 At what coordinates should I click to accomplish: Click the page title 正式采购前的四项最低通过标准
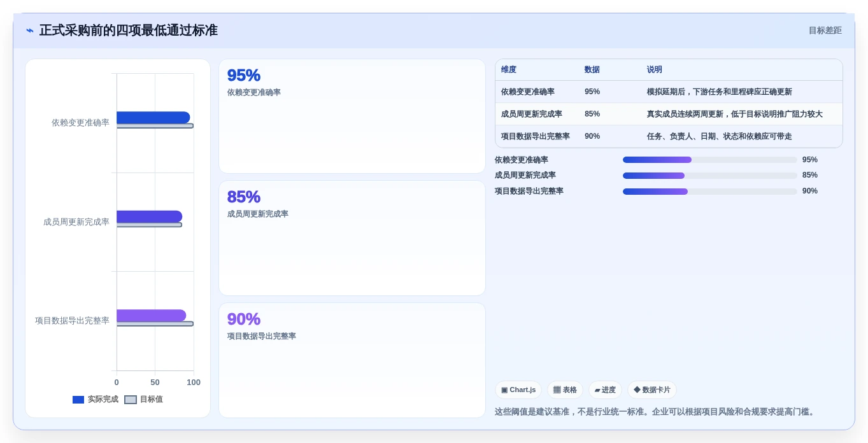[129, 31]
